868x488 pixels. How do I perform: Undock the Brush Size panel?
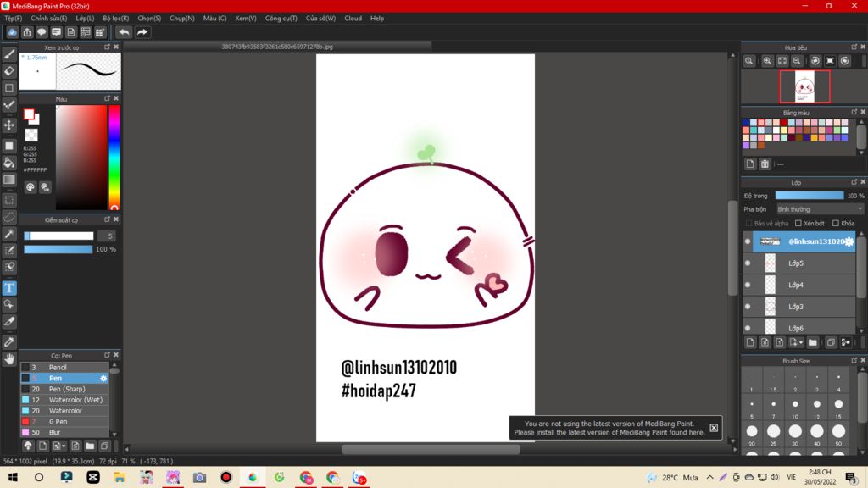click(x=854, y=360)
